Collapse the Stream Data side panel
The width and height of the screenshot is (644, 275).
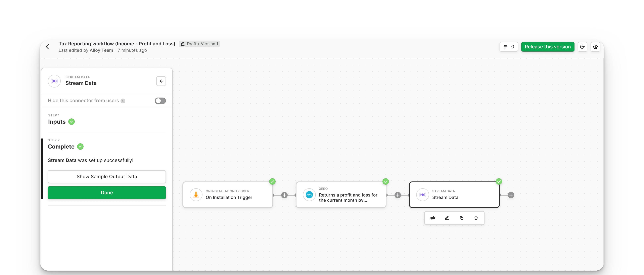(x=161, y=81)
